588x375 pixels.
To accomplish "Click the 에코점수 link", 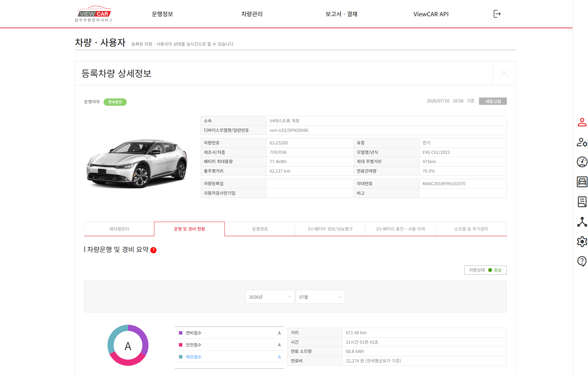I will (194, 357).
